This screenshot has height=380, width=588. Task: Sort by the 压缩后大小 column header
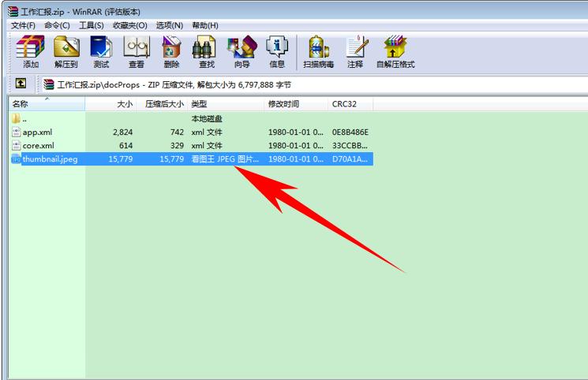coord(162,104)
